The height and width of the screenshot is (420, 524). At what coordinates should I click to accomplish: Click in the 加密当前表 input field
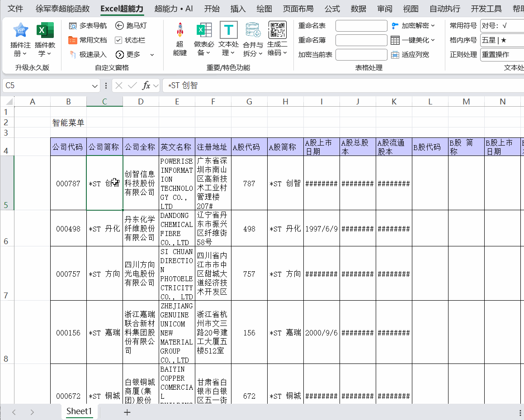[x=361, y=54]
